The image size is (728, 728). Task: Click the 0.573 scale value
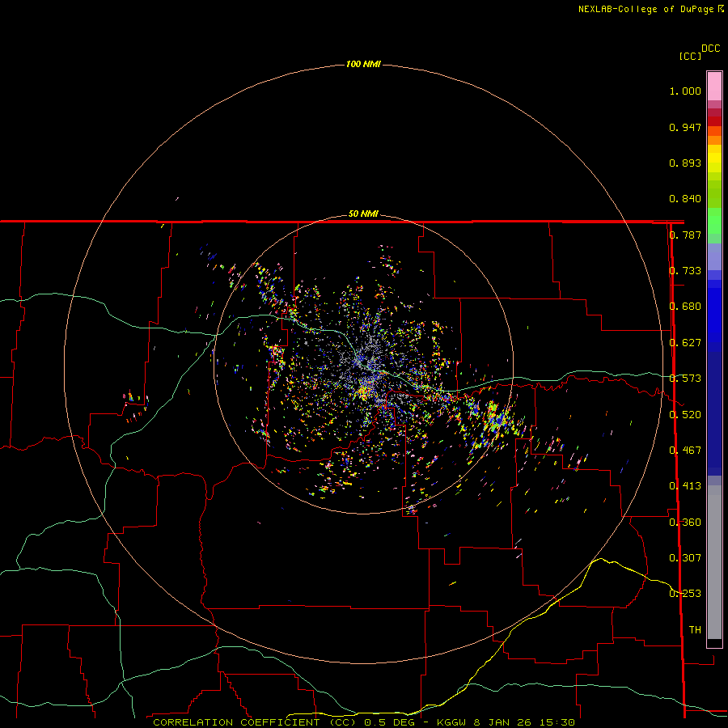tap(685, 379)
